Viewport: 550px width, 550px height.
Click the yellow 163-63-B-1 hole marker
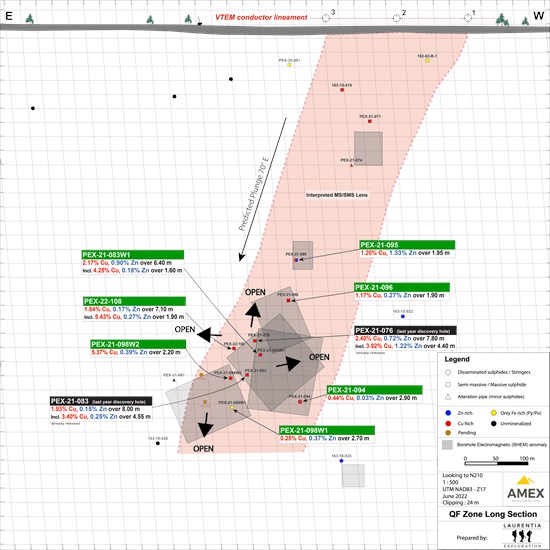428,61
